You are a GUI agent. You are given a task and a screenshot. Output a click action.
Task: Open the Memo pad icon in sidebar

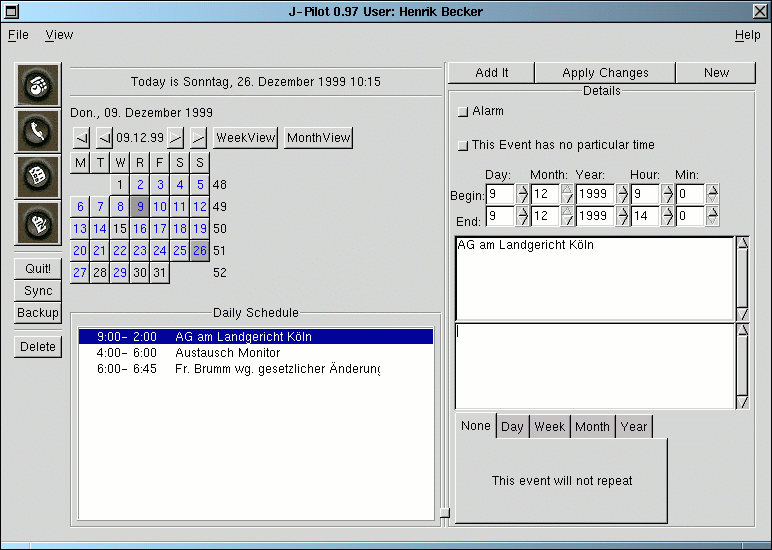pyautogui.click(x=38, y=221)
